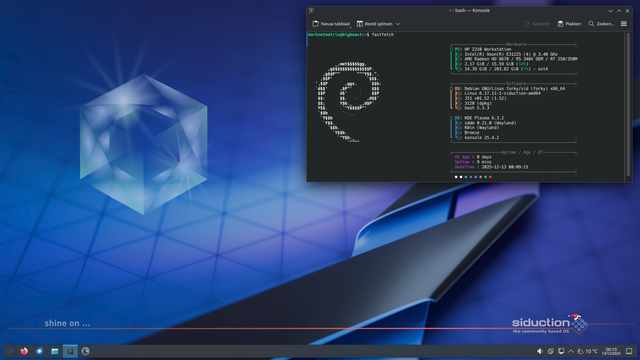Open the display configuration tray icon
Screen dimensions: 640x360
coord(561,351)
